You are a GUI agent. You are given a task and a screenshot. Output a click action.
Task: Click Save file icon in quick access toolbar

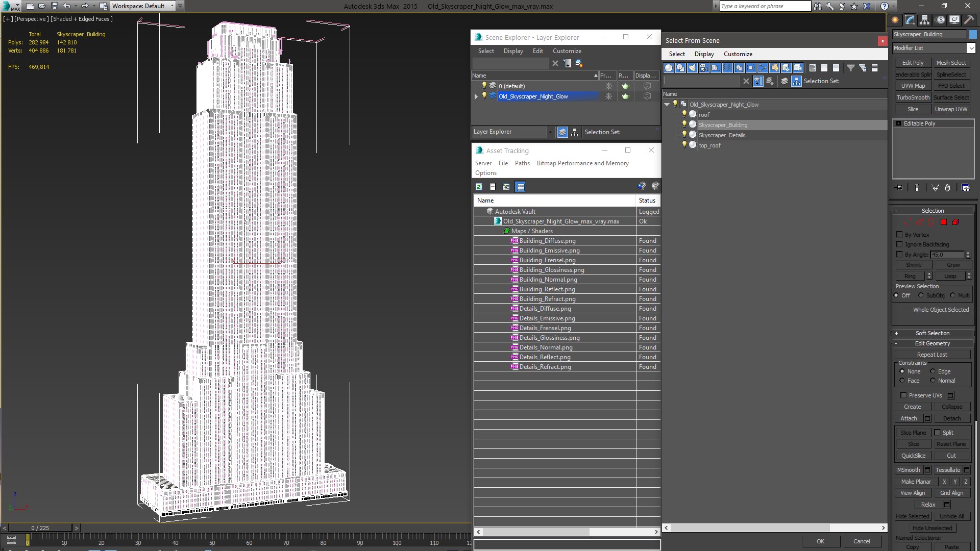pyautogui.click(x=55, y=6)
